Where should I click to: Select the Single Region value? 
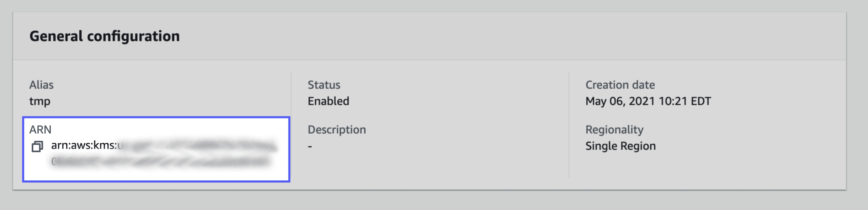(621, 146)
